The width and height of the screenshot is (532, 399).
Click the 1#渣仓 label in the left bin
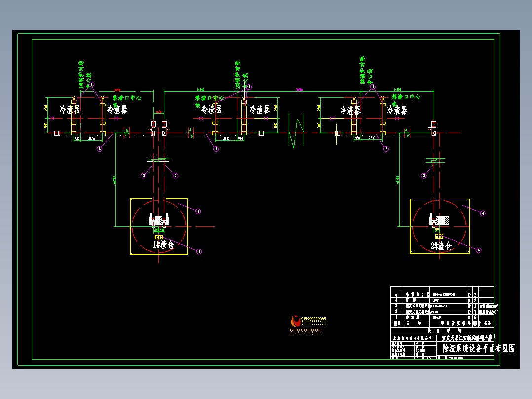163,244
